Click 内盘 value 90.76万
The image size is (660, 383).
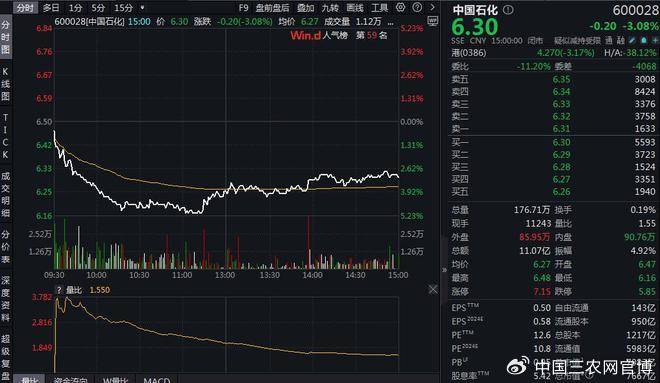(640, 237)
